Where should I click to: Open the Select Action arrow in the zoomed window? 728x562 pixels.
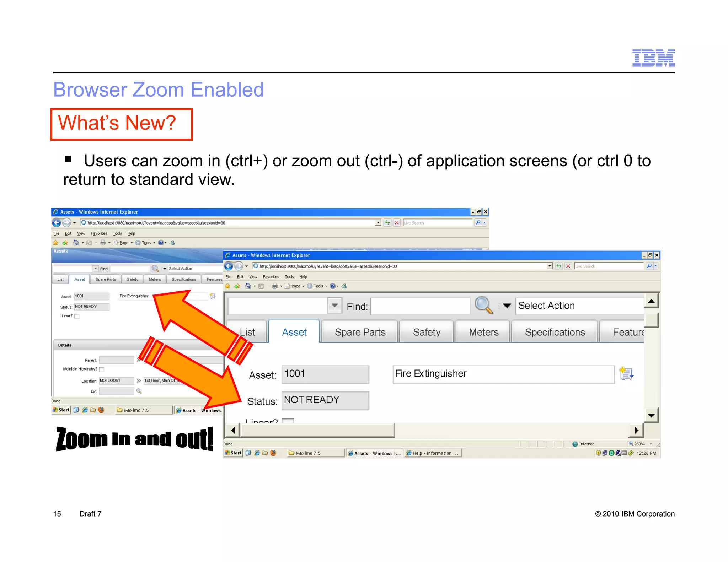[x=507, y=306]
